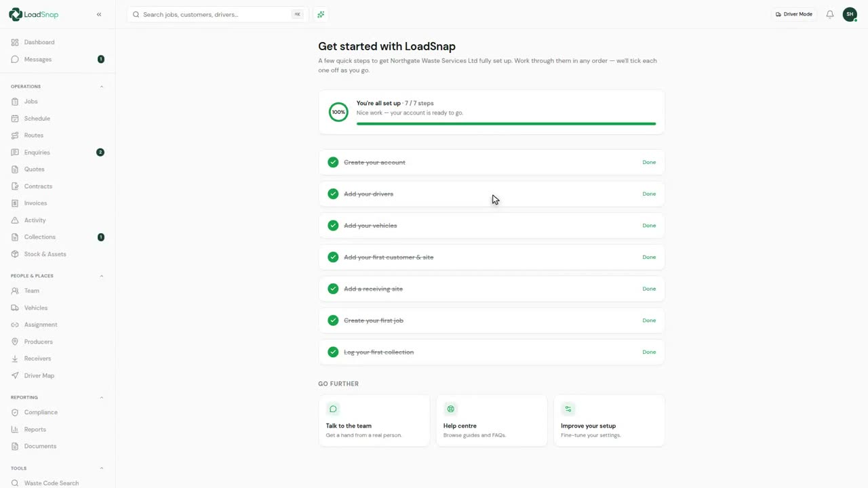Open notifications bell icon
This screenshot has height=488, width=868.
click(830, 14)
